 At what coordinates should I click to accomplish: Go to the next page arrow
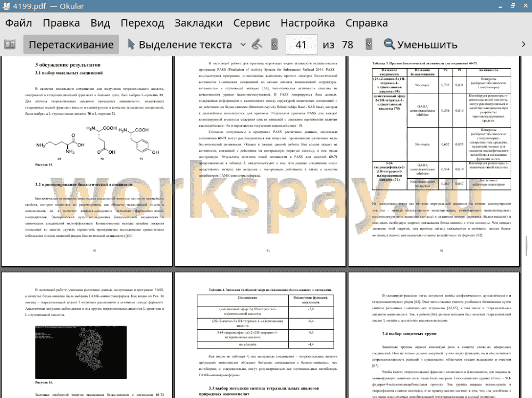pyautogui.click(x=369, y=45)
